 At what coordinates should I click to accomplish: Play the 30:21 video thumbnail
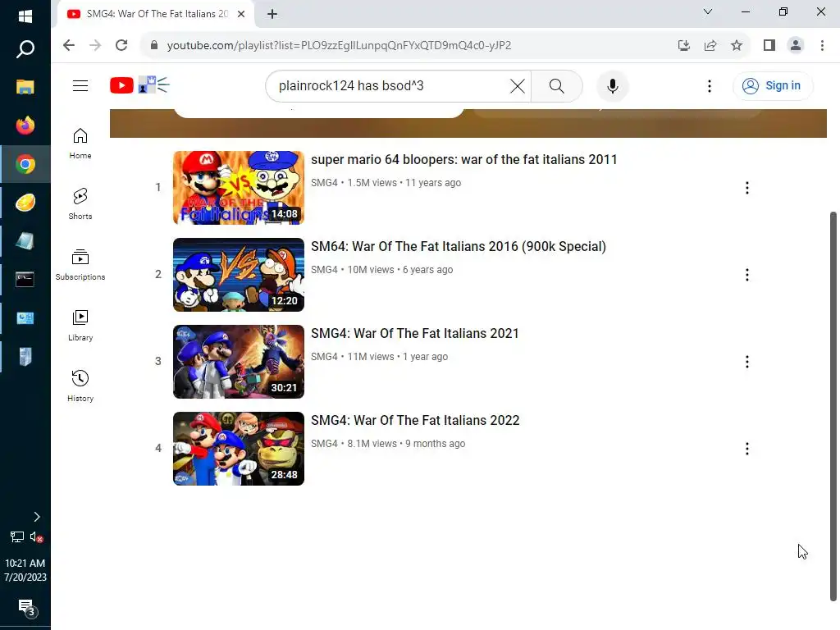(239, 362)
